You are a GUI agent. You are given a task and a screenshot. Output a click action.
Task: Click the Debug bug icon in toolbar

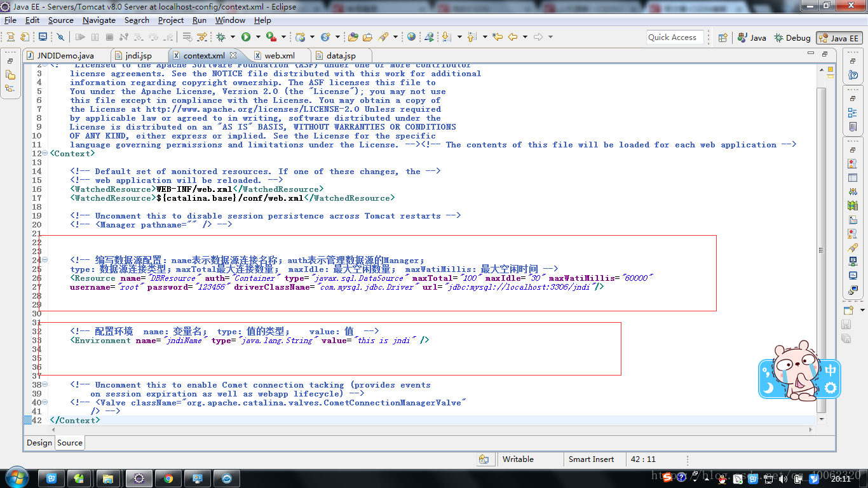(x=220, y=37)
